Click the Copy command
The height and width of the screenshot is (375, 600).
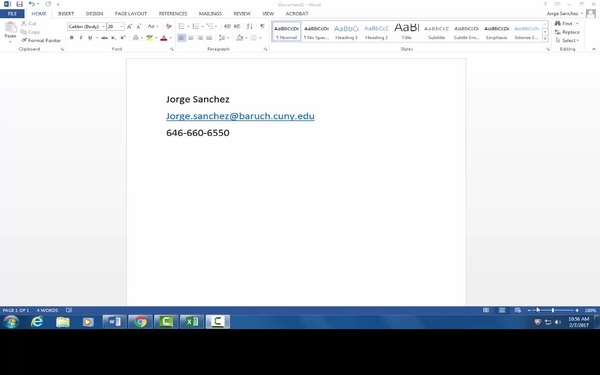(x=30, y=32)
